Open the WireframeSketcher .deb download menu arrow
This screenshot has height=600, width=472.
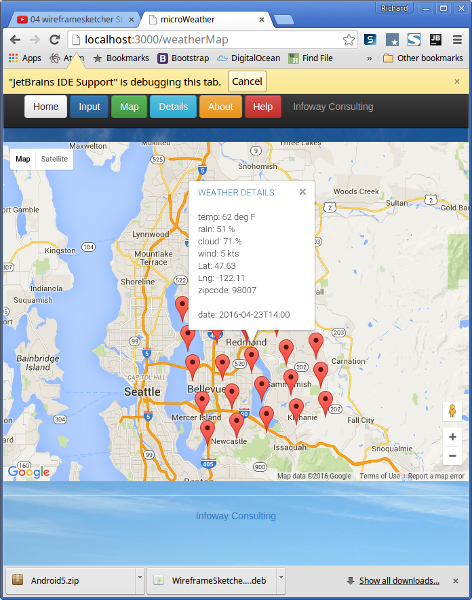(x=281, y=577)
